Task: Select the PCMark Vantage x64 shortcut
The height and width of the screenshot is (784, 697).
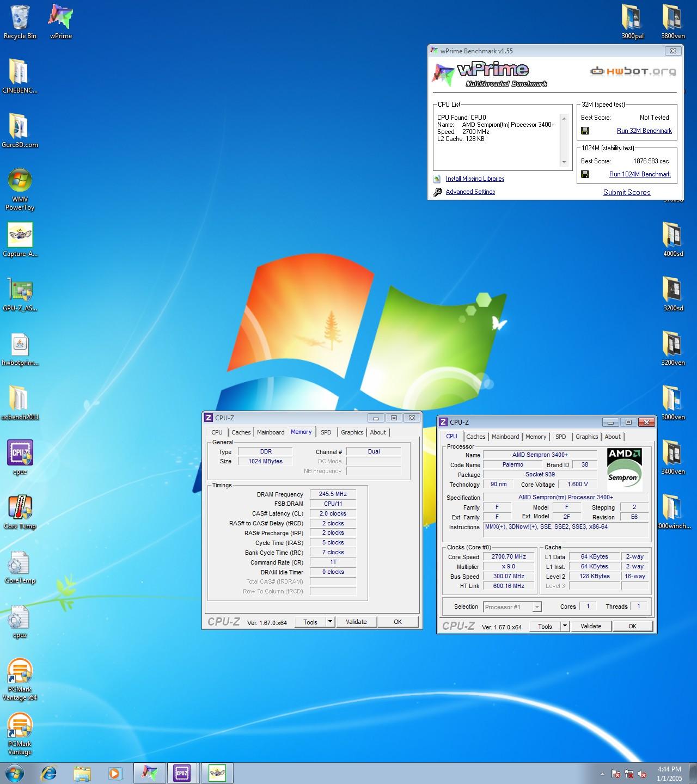Action: tap(20, 679)
